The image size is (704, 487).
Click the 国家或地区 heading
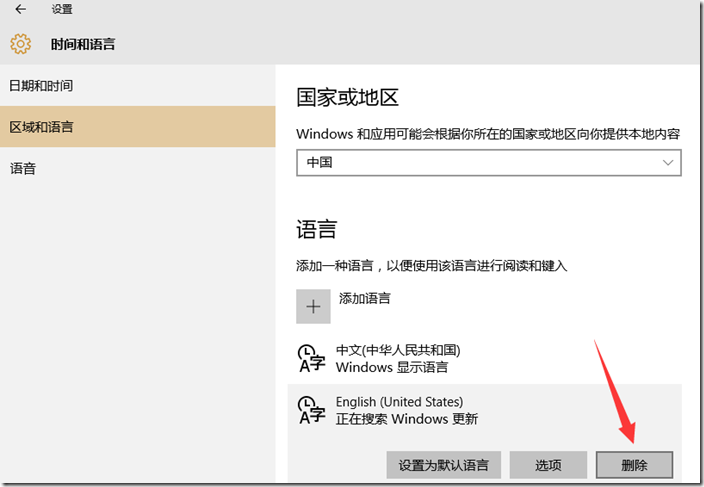point(348,97)
